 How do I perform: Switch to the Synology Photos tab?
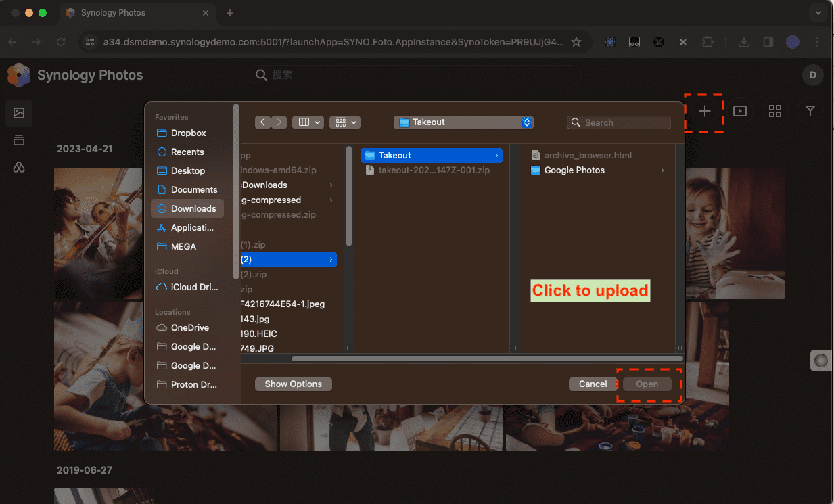137,13
